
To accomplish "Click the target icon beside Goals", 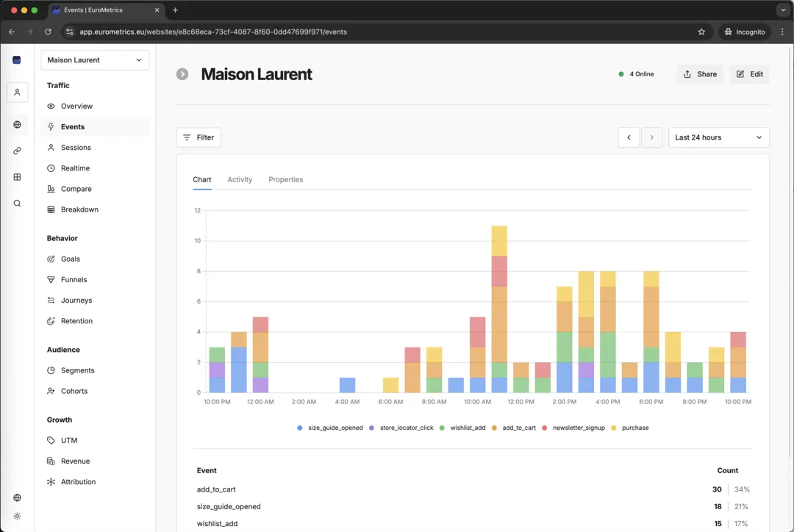I will pyautogui.click(x=51, y=259).
